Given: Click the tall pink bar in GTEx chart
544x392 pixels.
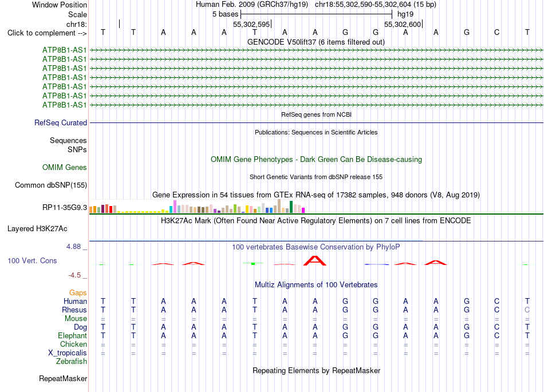Looking at the screenshot, I should pyautogui.click(x=175, y=207).
